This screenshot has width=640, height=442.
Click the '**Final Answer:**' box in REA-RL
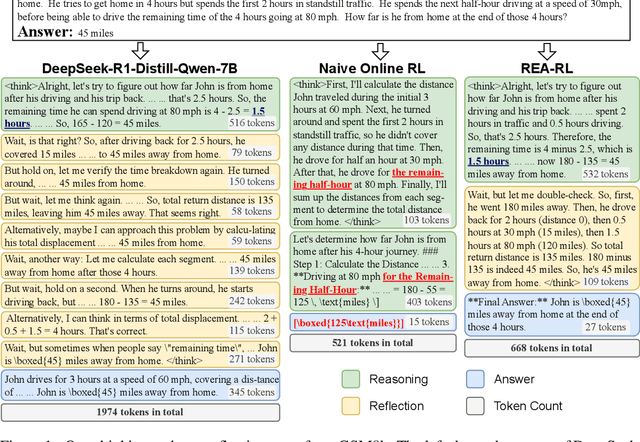(x=552, y=315)
